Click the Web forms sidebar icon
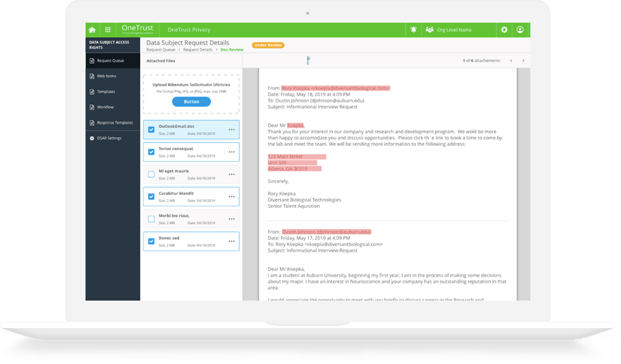The image size is (621, 364). tap(92, 76)
